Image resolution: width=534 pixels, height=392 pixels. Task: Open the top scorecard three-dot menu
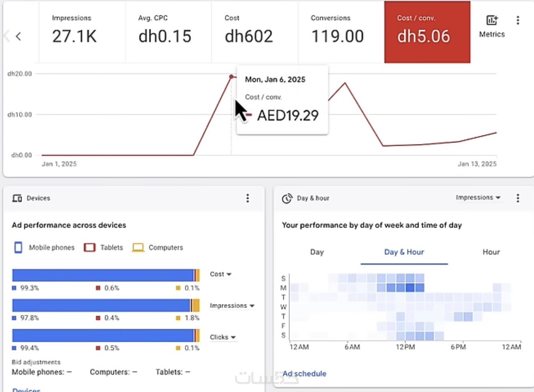point(518,20)
